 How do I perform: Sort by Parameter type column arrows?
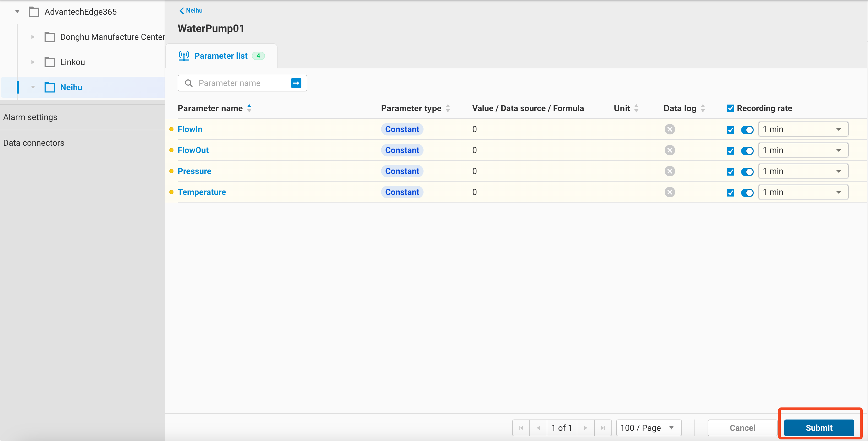click(448, 108)
